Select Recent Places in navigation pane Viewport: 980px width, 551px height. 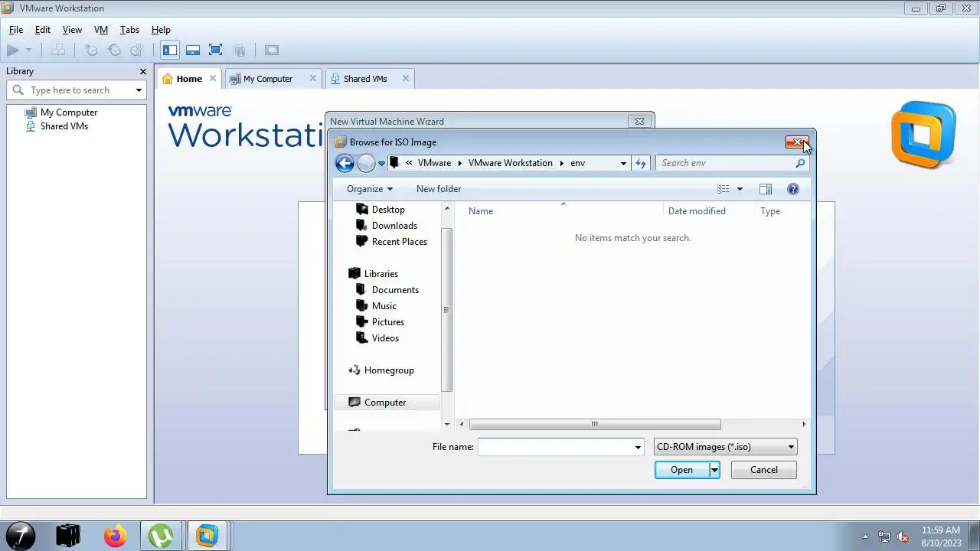(400, 242)
